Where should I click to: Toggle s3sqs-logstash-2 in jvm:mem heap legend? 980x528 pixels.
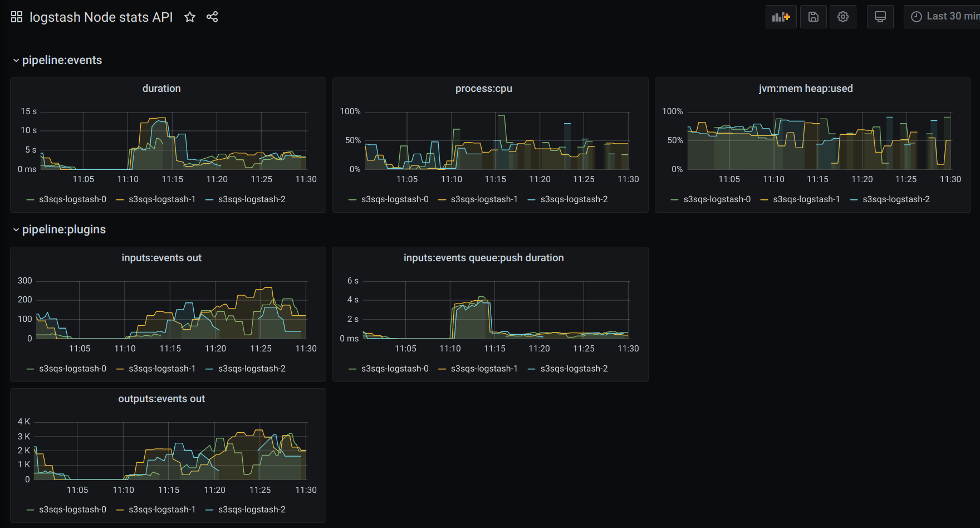coord(896,199)
